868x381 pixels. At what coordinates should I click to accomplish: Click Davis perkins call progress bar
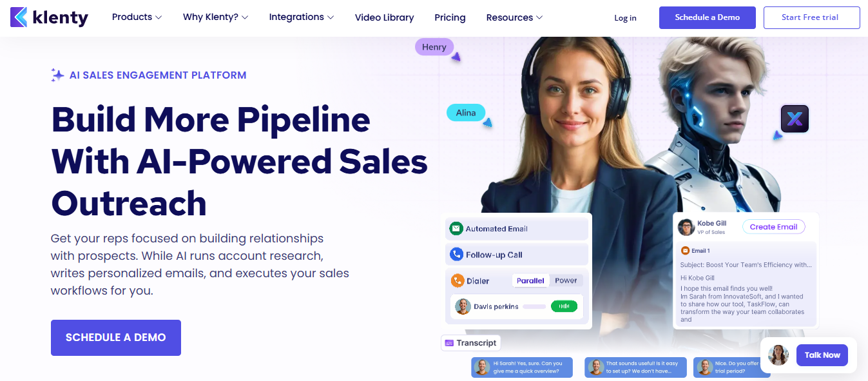coord(534,307)
